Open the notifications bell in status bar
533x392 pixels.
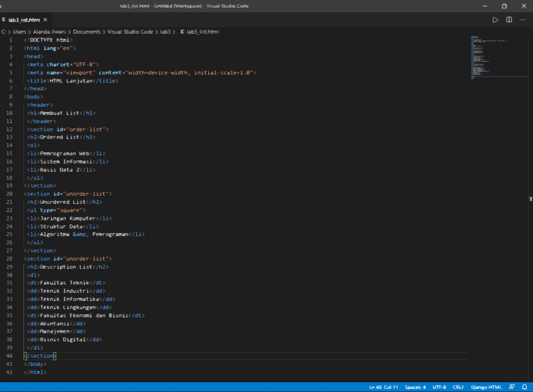tap(524, 387)
